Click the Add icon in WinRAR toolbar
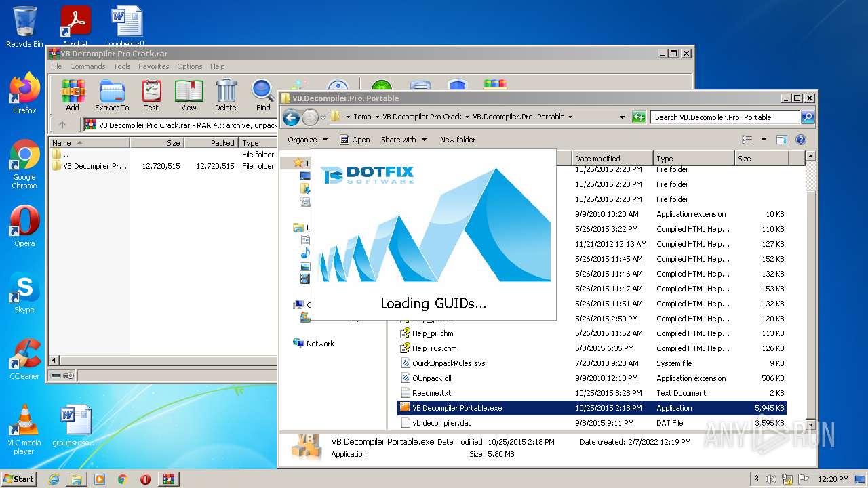This screenshot has width=868, height=488. point(73,95)
